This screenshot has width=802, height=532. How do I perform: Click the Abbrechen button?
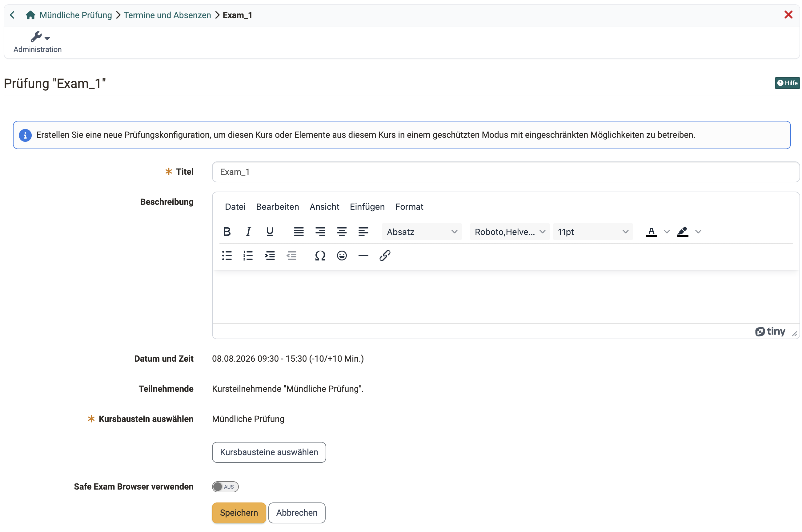click(x=296, y=512)
